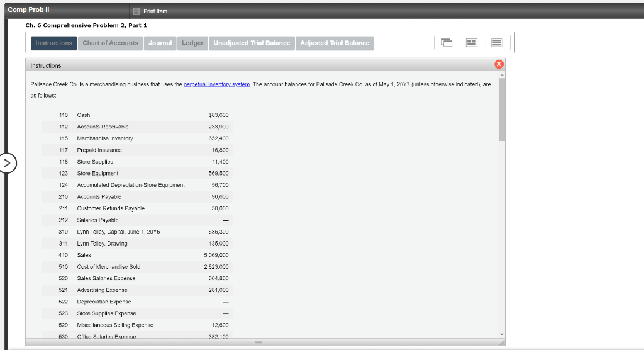
Task: Select the Merchandise Inventory row
Action: (137, 138)
